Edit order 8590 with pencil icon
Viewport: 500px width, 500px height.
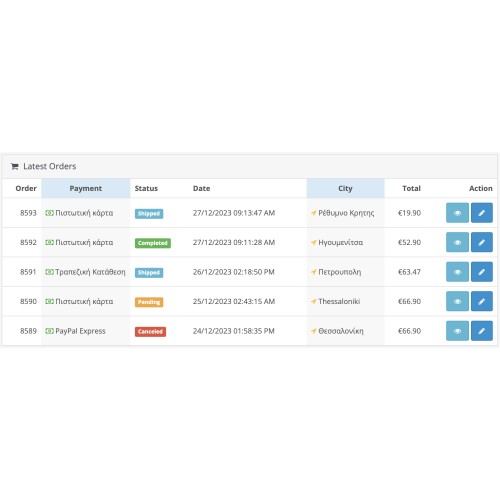(x=482, y=301)
